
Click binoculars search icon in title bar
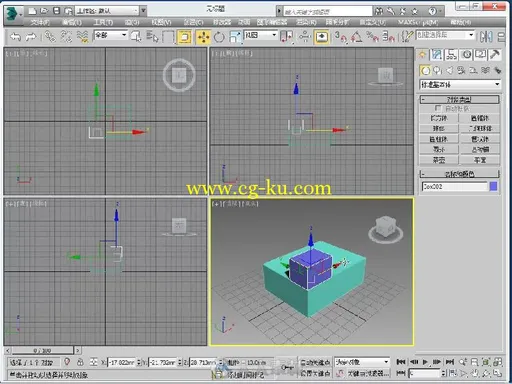[379, 12]
